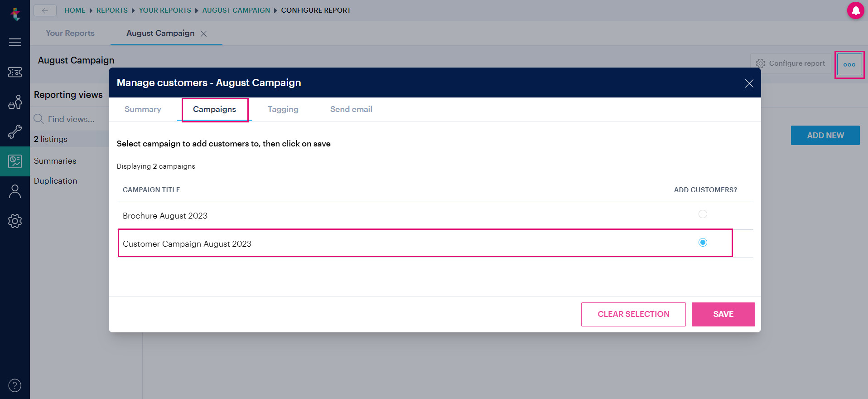868x399 pixels.
Task: Click the Reporting views heading
Action: (x=68, y=95)
